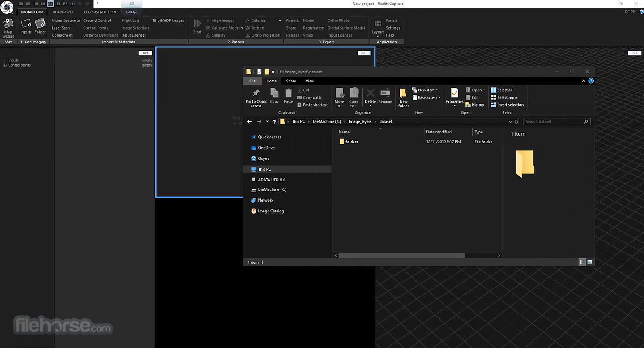This screenshot has width=644, height=348.
Task: Click Laser Scan import button
Action: click(x=61, y=28)
